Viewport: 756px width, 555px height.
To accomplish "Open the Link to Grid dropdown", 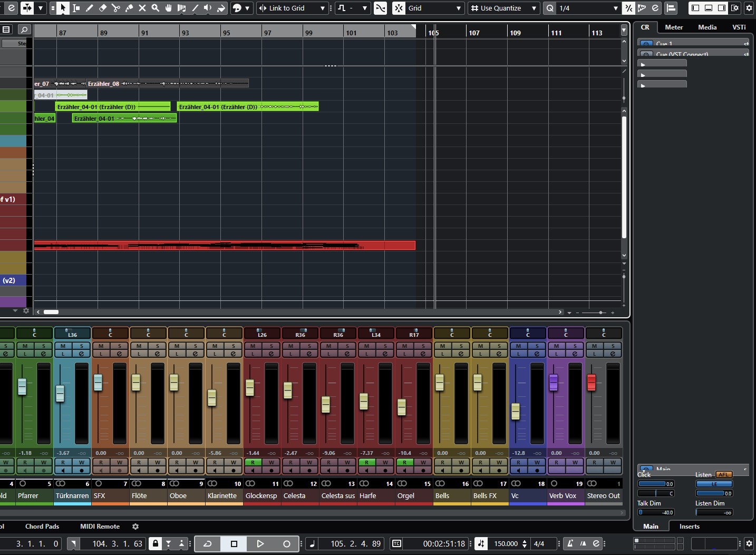I will (293, 8).
